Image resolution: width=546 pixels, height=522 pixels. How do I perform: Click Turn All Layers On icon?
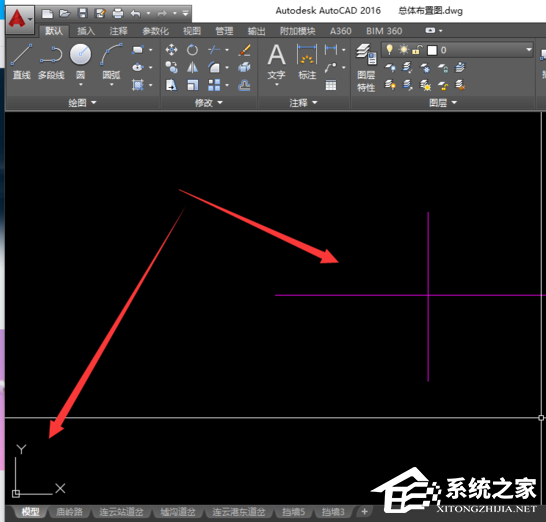(x=390, y=85)
